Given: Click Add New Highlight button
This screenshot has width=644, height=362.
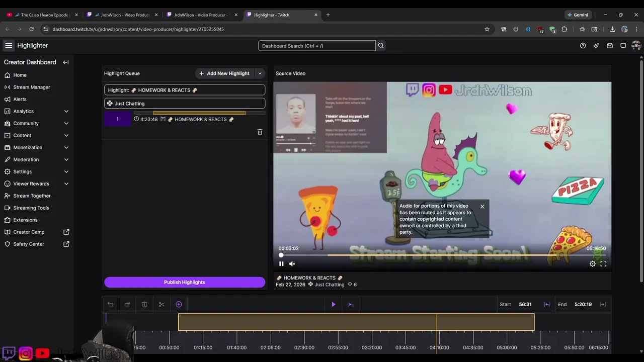Looking at the screenshot, I should click(224, 73).
